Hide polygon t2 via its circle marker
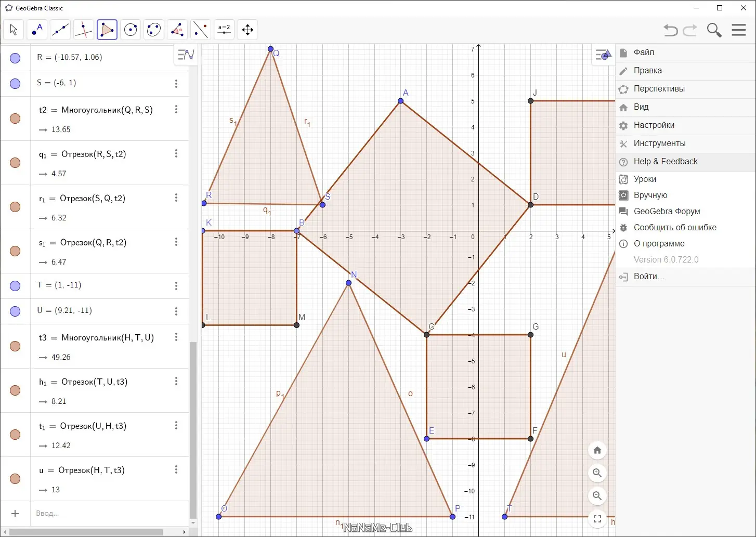 click(x=15, y=119)
